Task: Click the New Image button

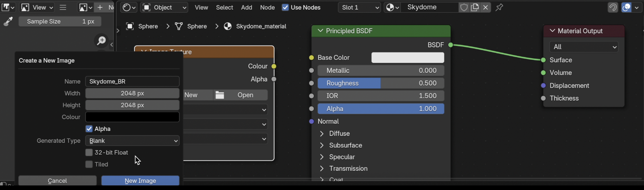Action: pyautogui.click(x=140, y=181)
